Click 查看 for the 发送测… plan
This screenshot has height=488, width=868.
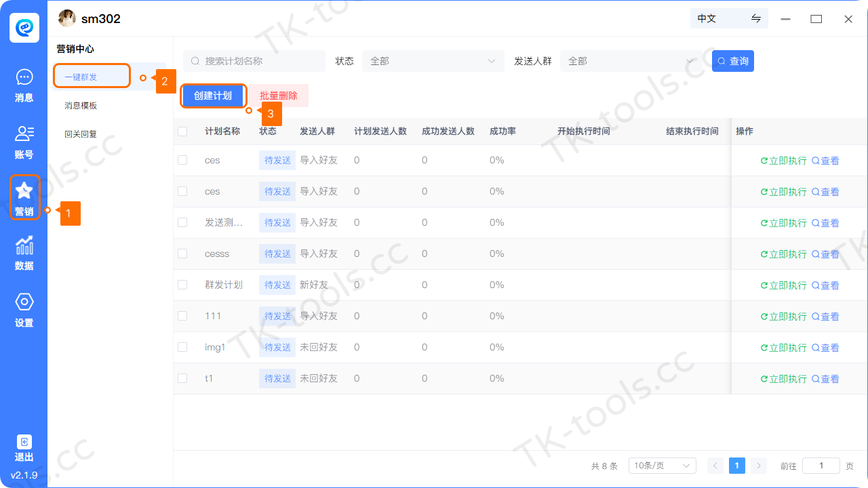[x=825, y=223]
